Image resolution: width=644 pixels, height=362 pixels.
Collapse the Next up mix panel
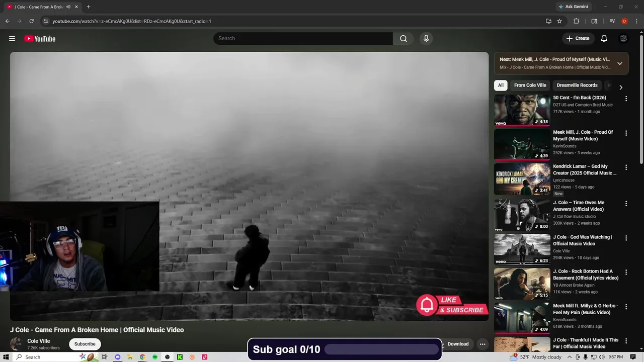[x=620, y=63]
